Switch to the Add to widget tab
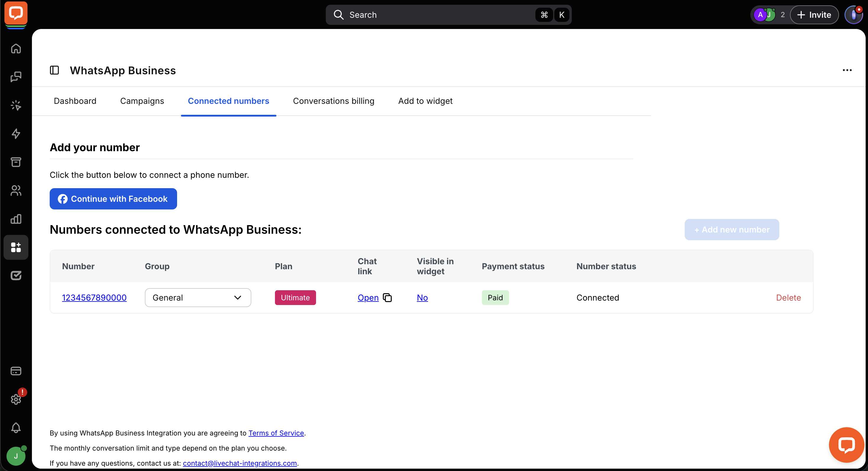This screenshot has width=868, height=471. (x=425, y=101)
